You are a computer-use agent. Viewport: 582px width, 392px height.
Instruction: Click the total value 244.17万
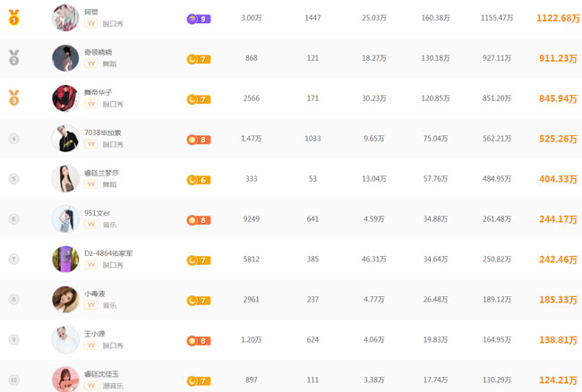[x=558, y=219]
